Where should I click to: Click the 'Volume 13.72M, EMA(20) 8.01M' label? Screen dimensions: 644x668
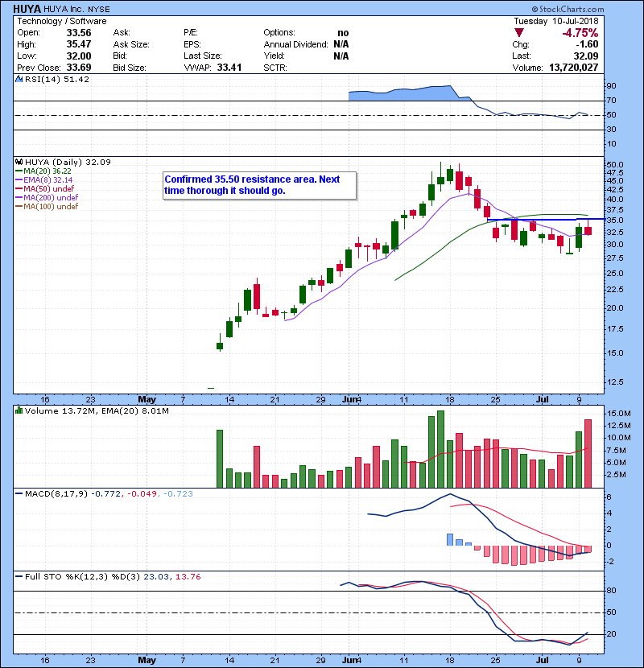97,410
